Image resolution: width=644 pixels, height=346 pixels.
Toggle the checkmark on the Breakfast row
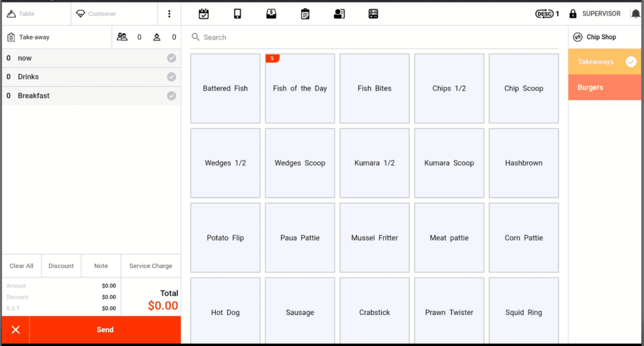tap(171, 96)
